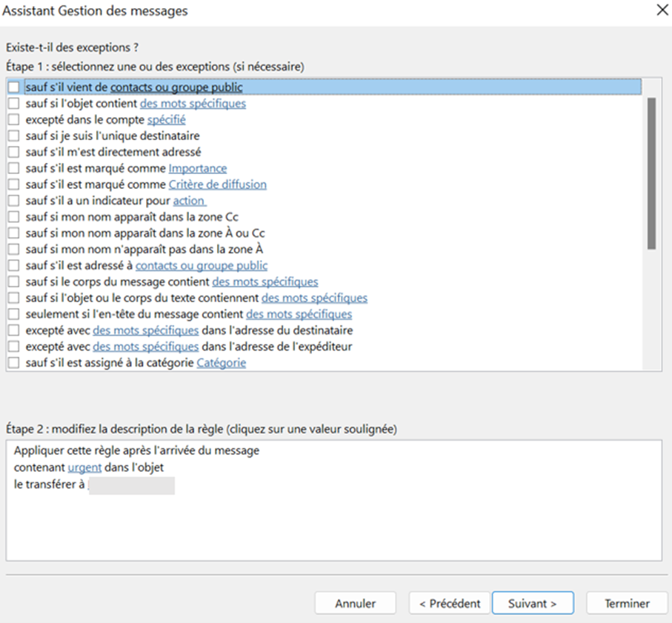Click the 'Importance' link
This screenshot has height=623, width=672.
tap(198, 168)
